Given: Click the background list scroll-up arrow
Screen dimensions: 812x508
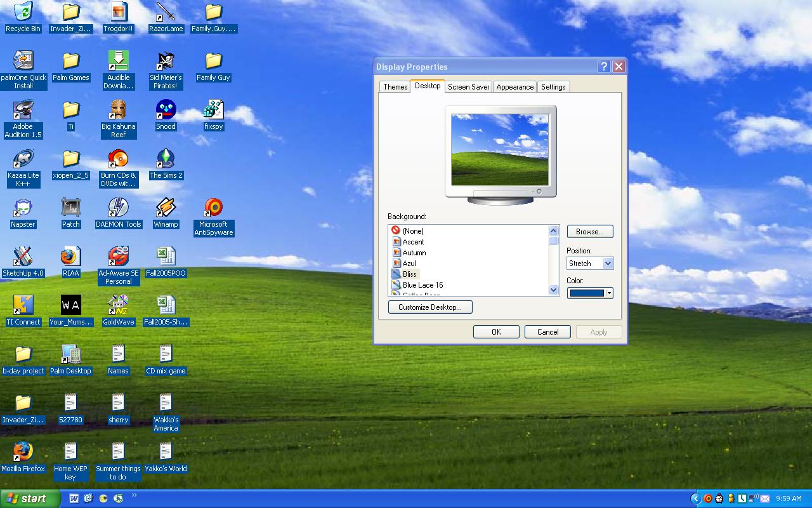Looking at the screenshot, I should 553,231.
